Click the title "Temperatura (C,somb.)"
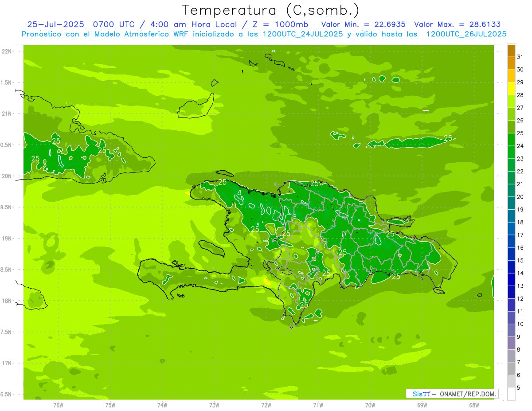532x411 pixels. click(x=270, y=10)
